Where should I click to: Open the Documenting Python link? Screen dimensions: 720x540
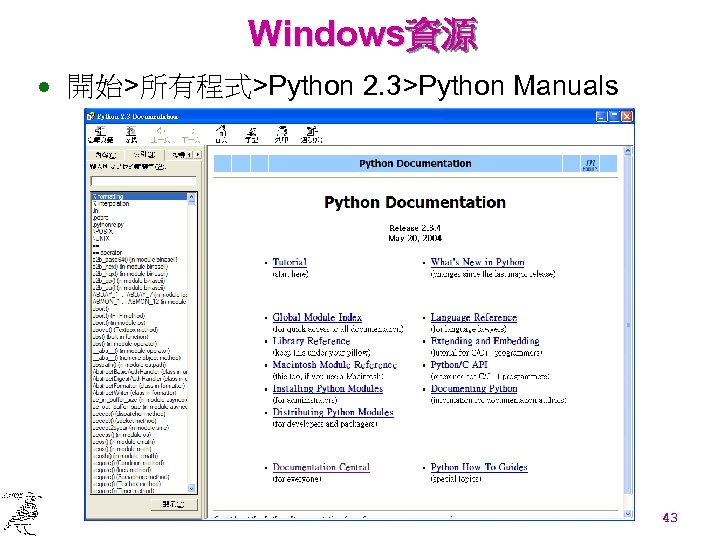[x=474, y=388]
